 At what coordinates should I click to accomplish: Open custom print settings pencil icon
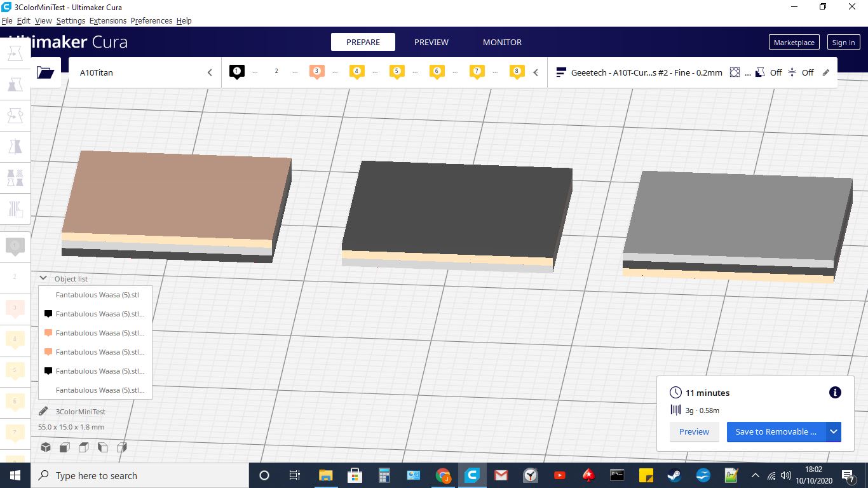826,72
